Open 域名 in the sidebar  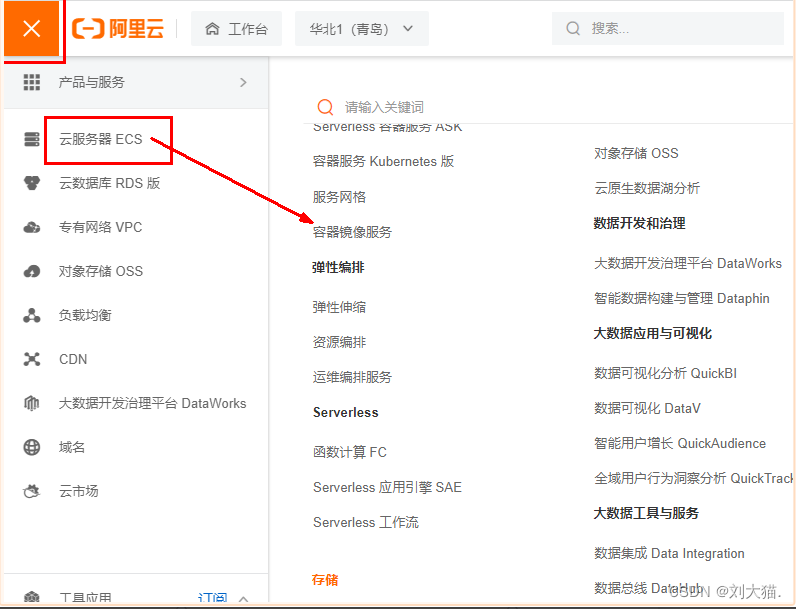72,448
